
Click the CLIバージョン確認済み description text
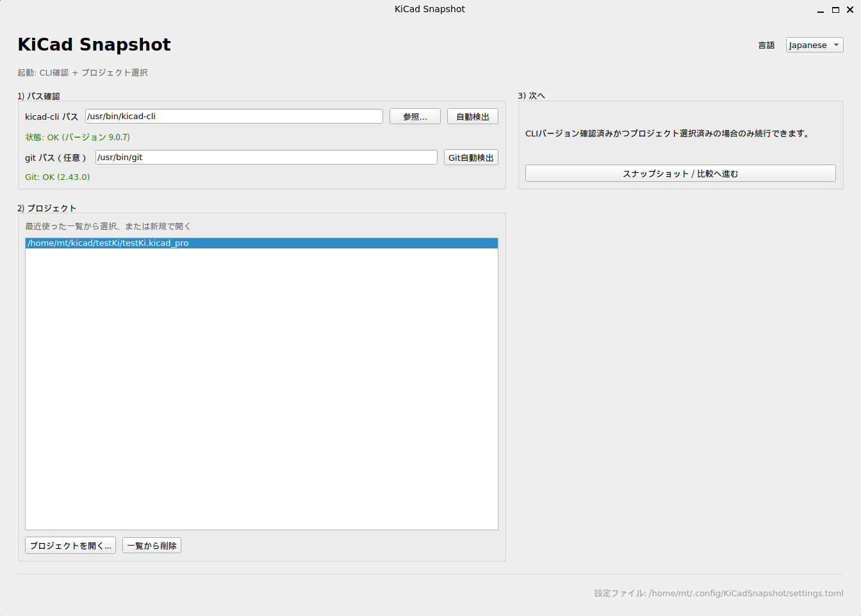[668, 134]
